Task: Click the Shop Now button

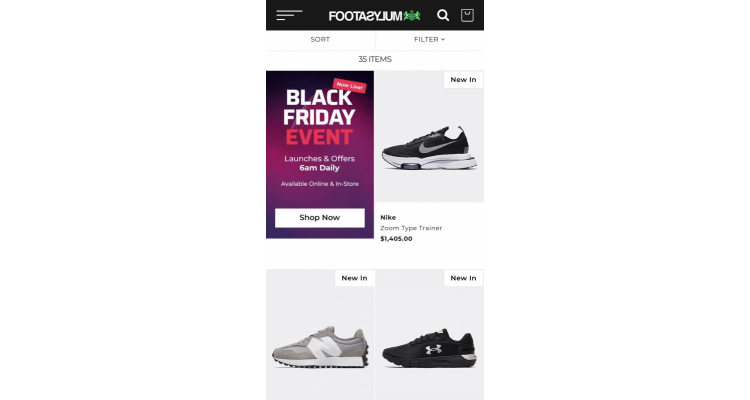Action: pos(320,218)
